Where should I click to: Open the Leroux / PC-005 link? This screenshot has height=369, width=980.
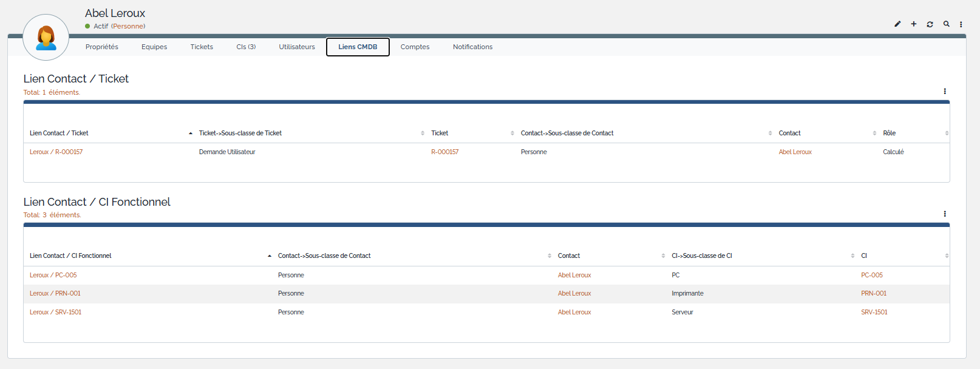pos(53,276)
